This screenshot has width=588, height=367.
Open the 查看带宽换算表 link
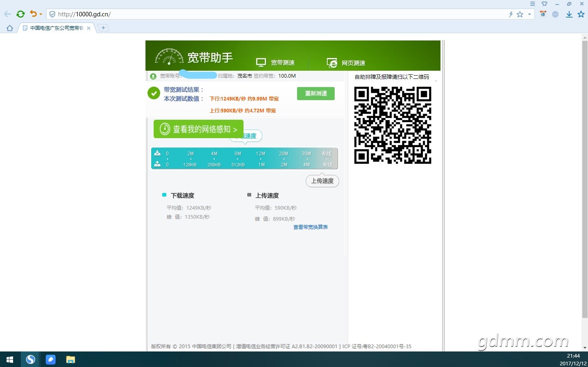tap(311, 227)
